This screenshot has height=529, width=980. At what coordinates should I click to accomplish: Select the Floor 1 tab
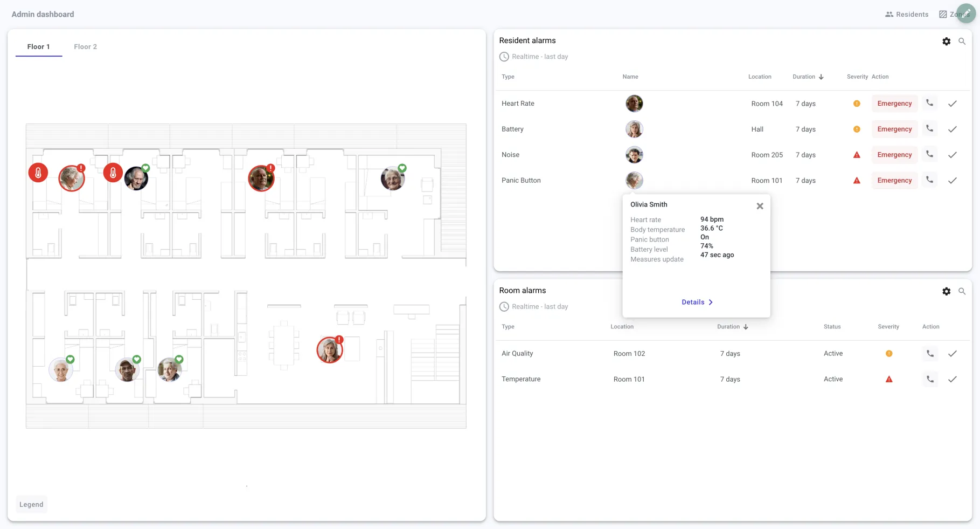tap(38, 46)
